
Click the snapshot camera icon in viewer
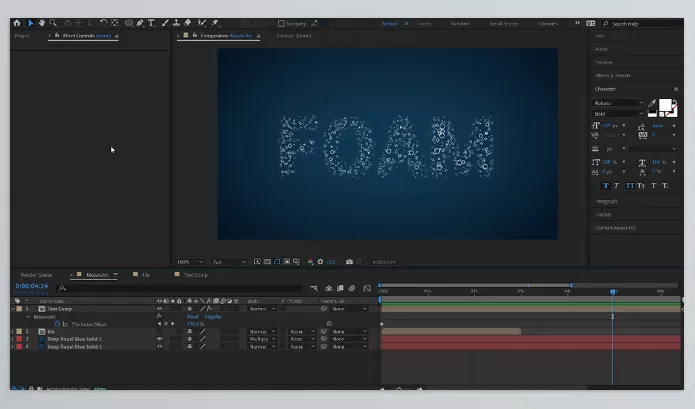point(349,262)
